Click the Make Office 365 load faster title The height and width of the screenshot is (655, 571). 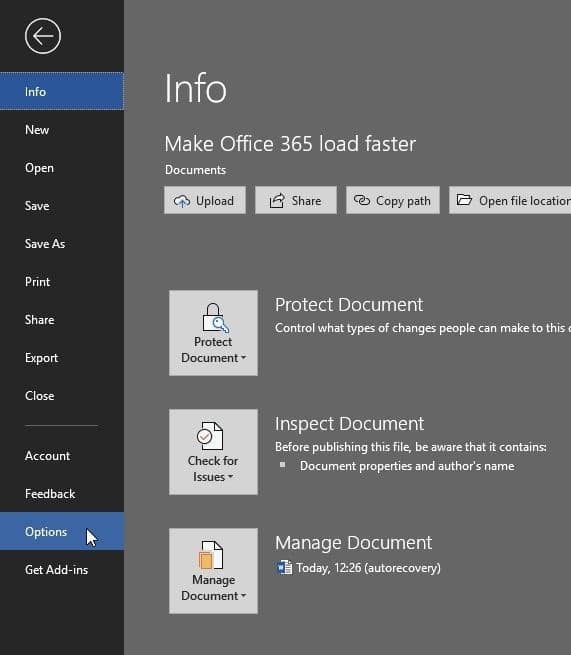(x=290, y=144)
